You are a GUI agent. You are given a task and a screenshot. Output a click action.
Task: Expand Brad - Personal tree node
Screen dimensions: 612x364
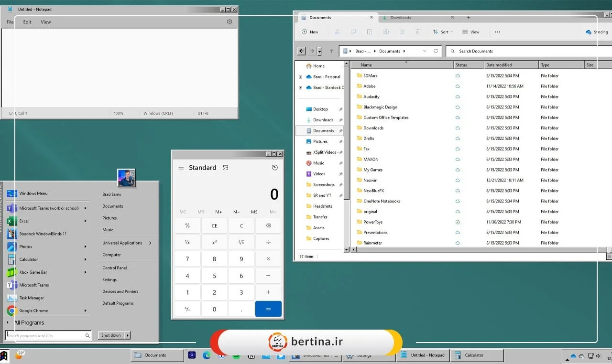pyautogui.click(x=300, y=77)
